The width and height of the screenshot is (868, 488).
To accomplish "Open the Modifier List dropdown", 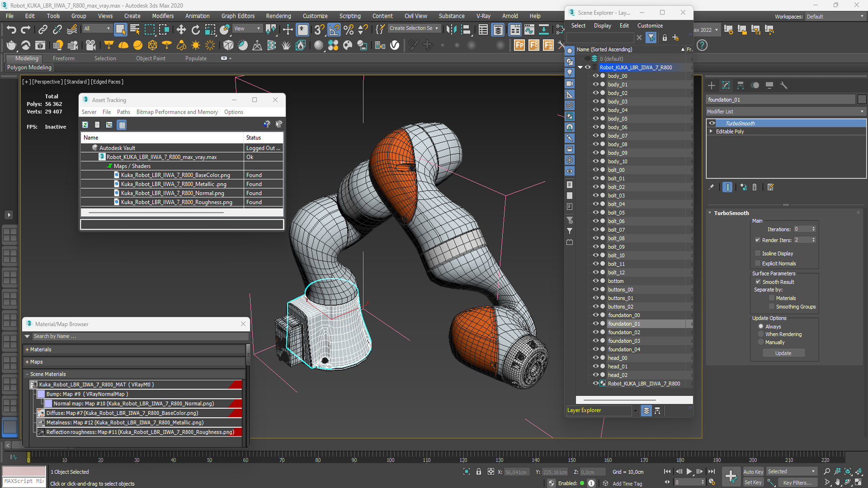I will click(x=786, y=112).
